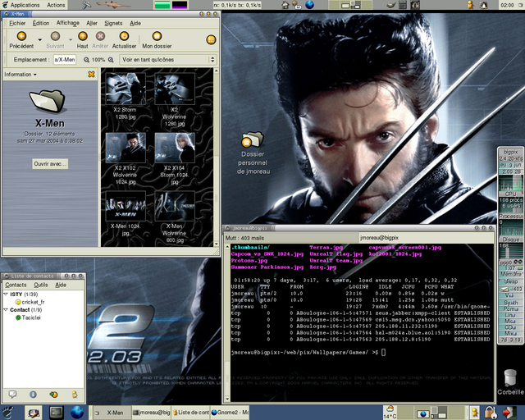Open the Information side pane dropdown
Screen dimensions: 525x420
click(21, 75)
